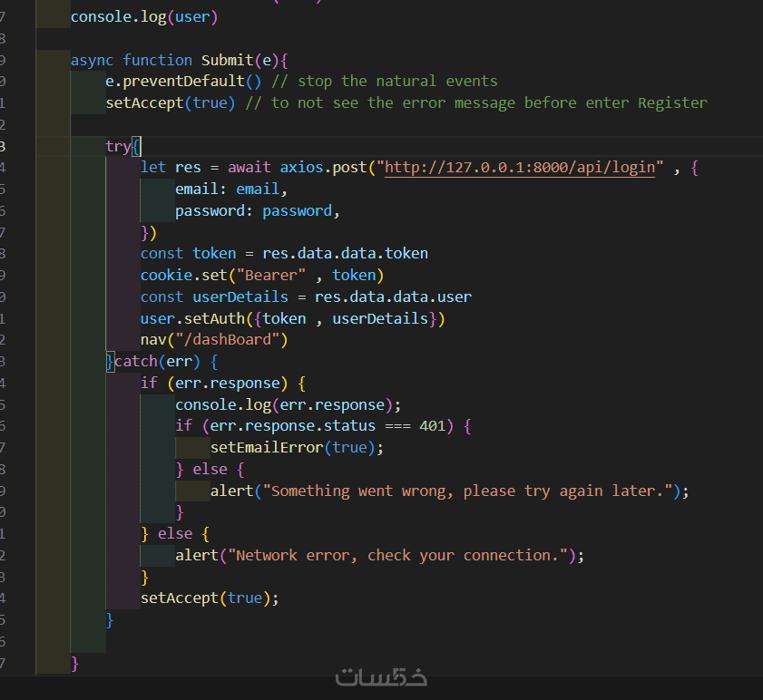The height and width of the screenshot is (700, 763).
Task: Click the 'email: email,' line
Action: [231, 189]
